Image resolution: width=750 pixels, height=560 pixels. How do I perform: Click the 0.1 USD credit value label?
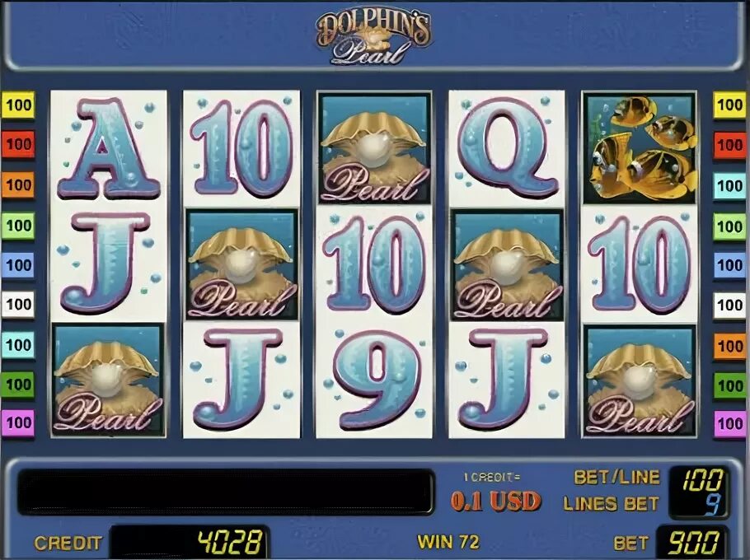pyautogui.click(x=495, y=502)
